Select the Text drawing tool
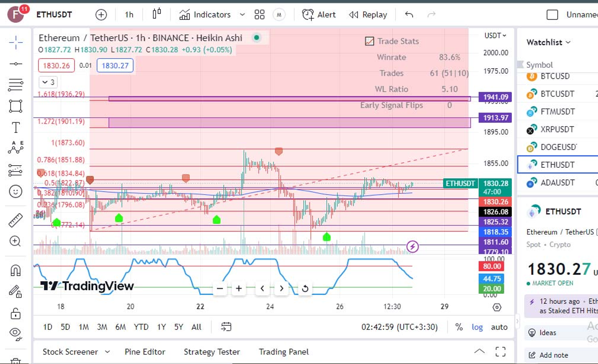598x364 pixels. (x=15, y=127)
